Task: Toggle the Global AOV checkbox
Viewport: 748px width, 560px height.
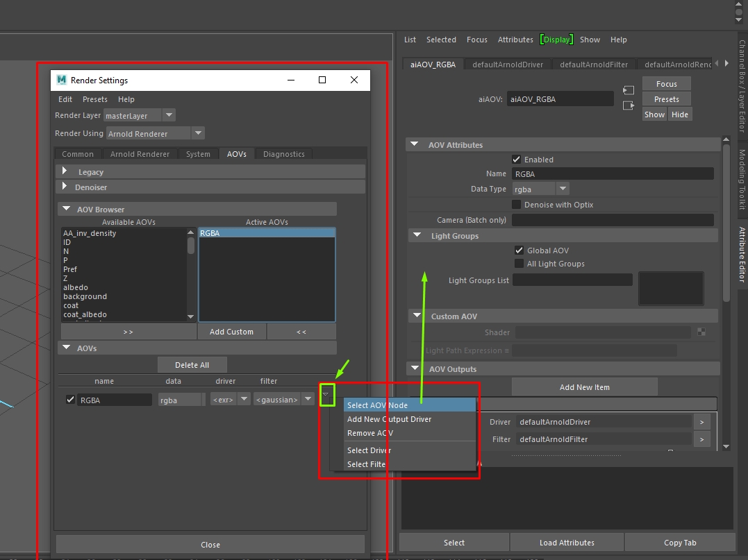Action: [519, 251]
